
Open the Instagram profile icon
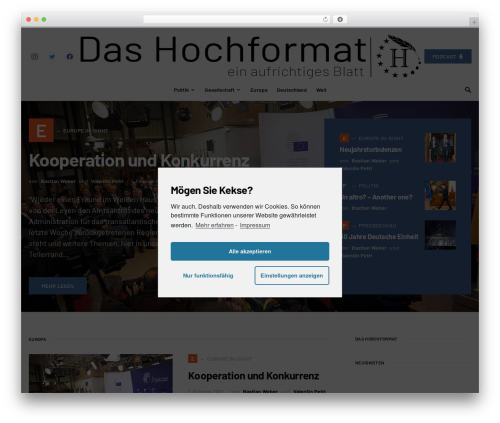34,57
